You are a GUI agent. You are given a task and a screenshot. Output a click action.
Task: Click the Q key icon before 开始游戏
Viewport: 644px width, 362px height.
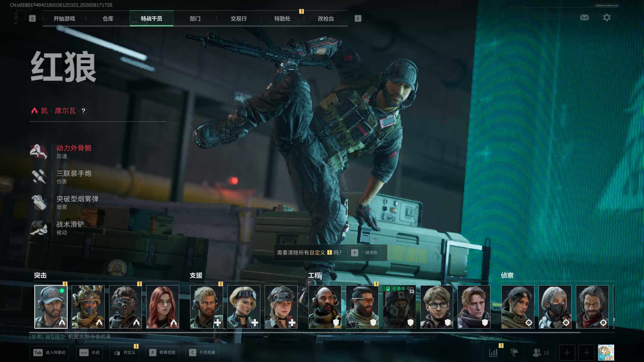[32, 18]
